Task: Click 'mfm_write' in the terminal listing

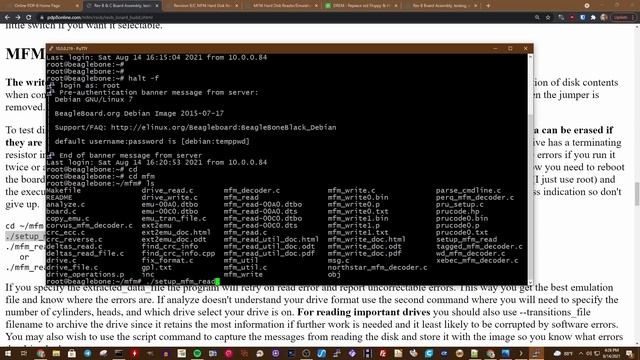Action: point(243,274)
